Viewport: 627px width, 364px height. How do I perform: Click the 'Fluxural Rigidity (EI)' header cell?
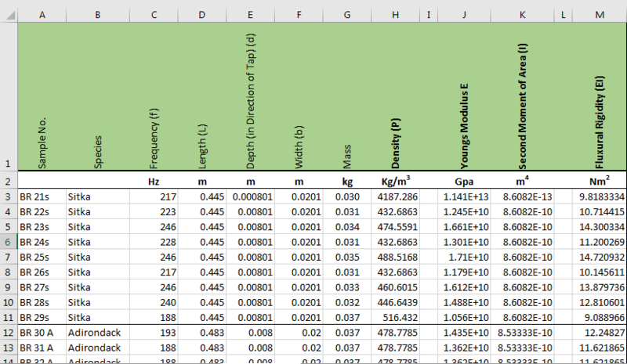point(600,96)
